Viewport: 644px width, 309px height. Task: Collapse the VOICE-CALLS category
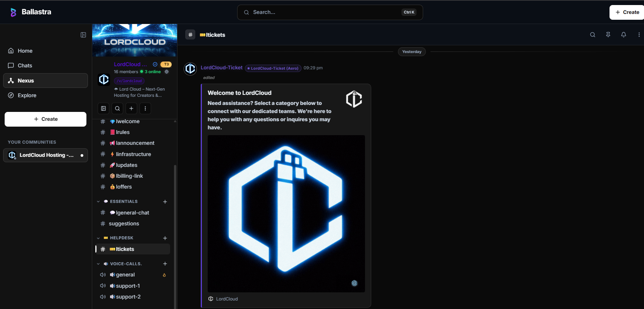pos(98,264)
